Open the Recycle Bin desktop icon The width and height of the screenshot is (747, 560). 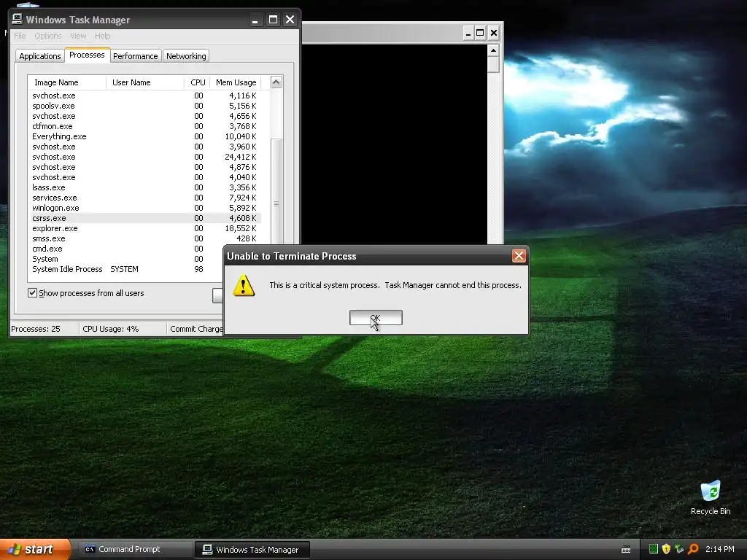pyautogui.click(x=711, y=498)
